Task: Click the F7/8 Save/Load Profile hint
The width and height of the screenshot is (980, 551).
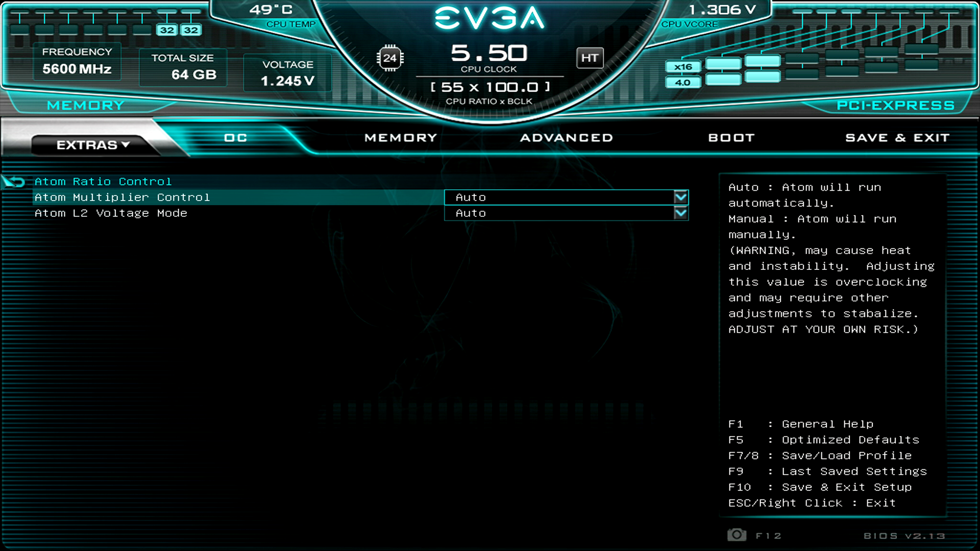Action: 820,456
